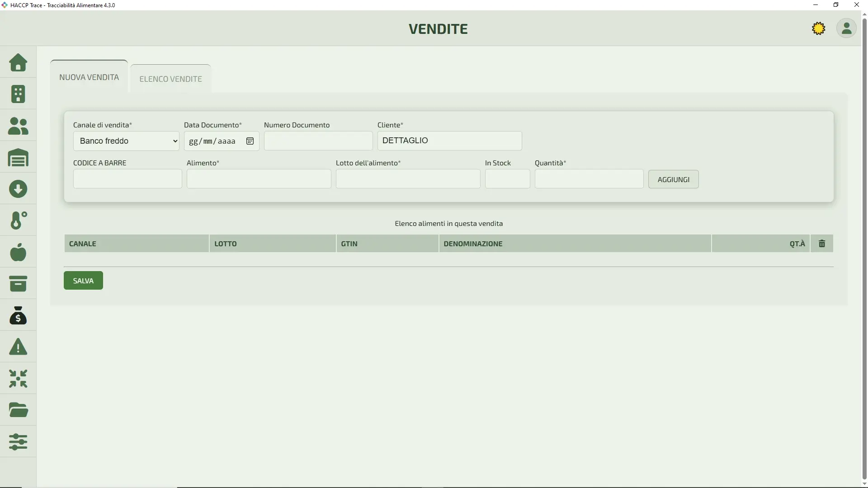Focus the CODICE A BARRE field

(x=127, y=179)
